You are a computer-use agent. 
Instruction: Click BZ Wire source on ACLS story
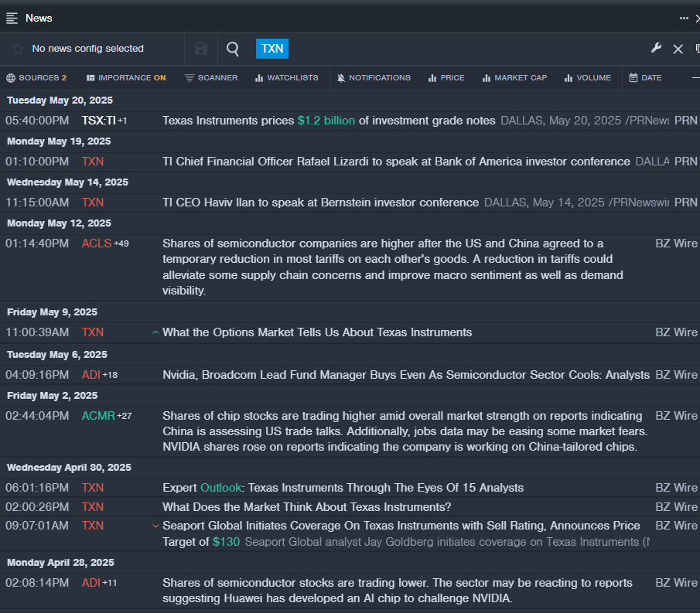click(676, 243)
